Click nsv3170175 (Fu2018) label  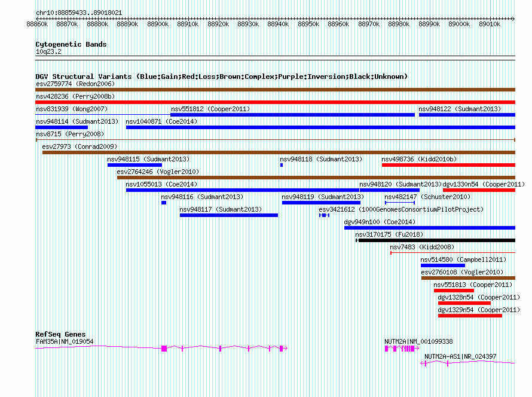click(x=389, y=234)
